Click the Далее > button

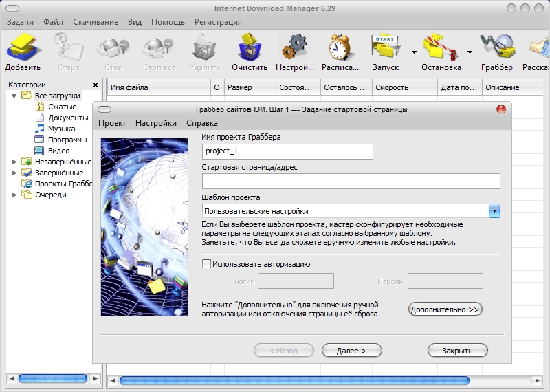pos(351,350)
